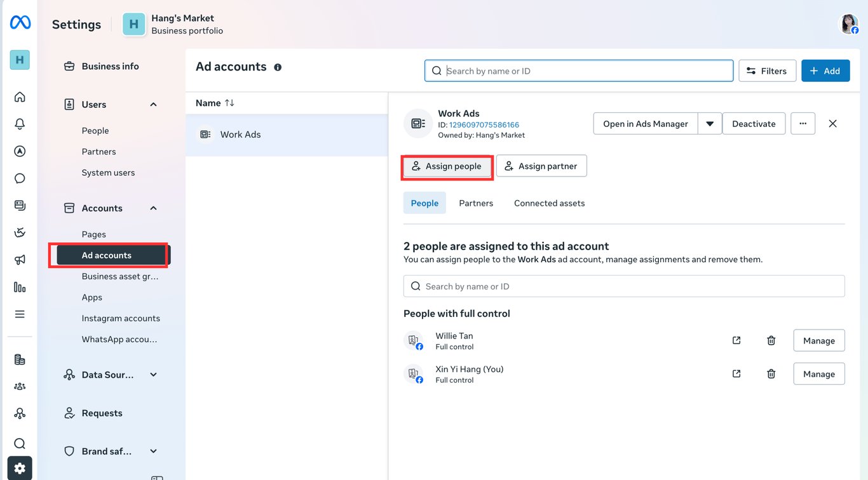Expand the Brand safety section chevron
868x480 pixels.
153,451
